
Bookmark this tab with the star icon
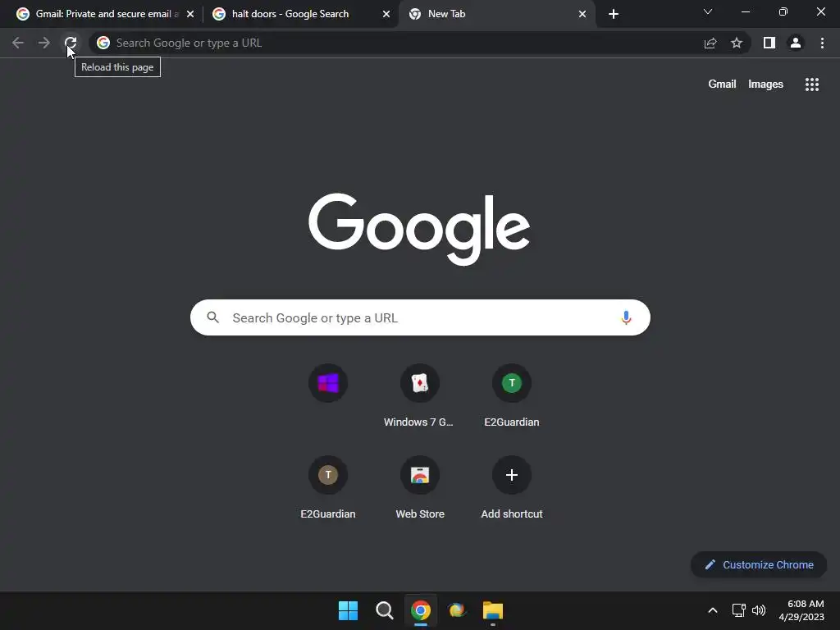click(x=737, y=43)
